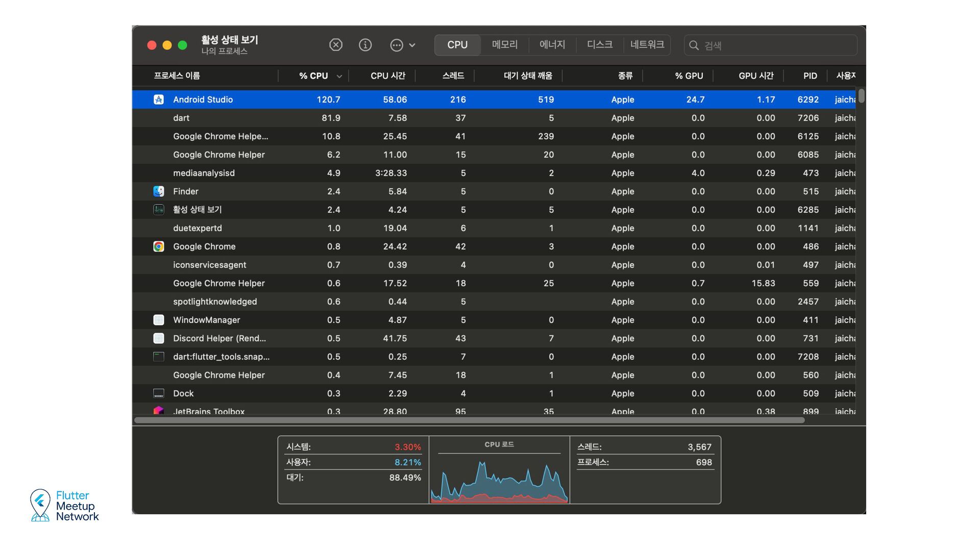
Task: Switch to the 메모리 tab
Action: pos(504,45)
